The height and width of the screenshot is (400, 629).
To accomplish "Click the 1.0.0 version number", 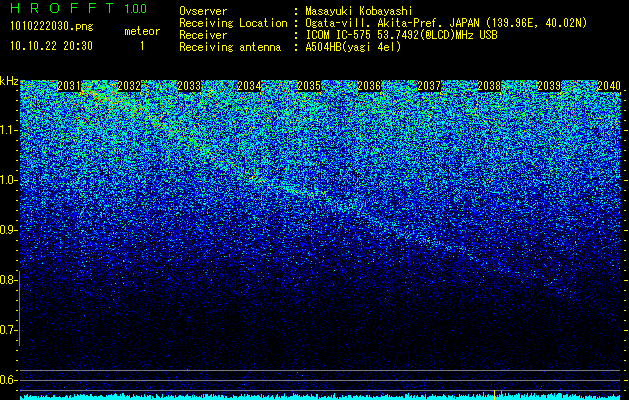I will pos(136,8).
